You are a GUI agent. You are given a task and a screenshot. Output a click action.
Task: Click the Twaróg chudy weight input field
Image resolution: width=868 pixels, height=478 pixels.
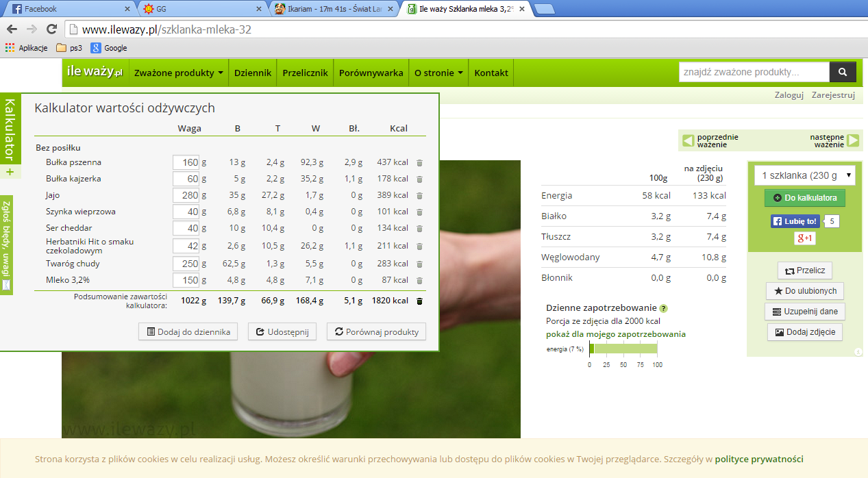click(185, 264)
